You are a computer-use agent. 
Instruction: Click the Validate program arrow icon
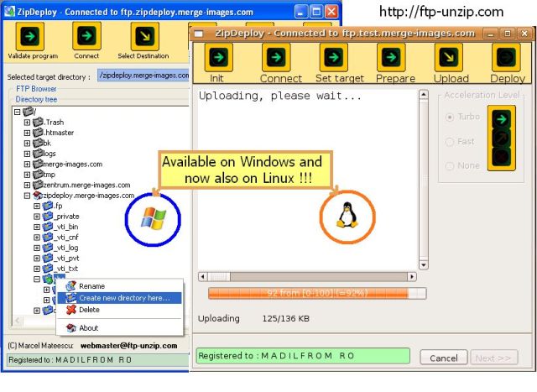click(x=30, y=36)
